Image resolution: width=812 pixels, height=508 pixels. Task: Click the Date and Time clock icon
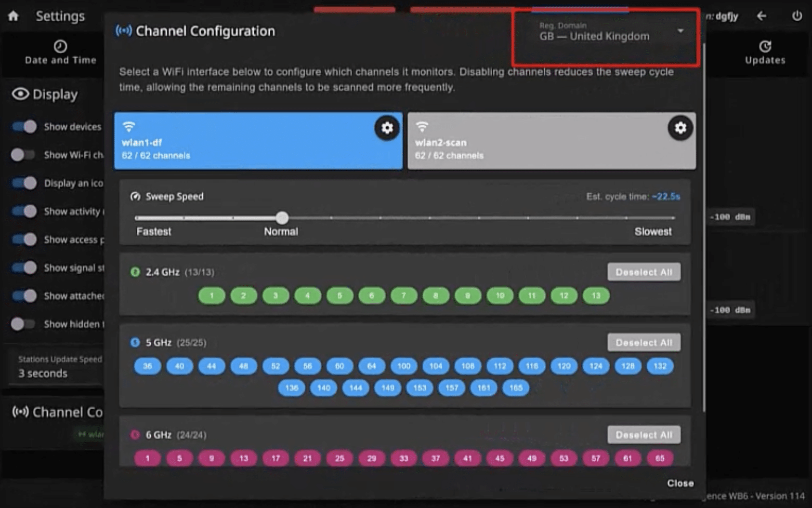(x=60, y=46)
